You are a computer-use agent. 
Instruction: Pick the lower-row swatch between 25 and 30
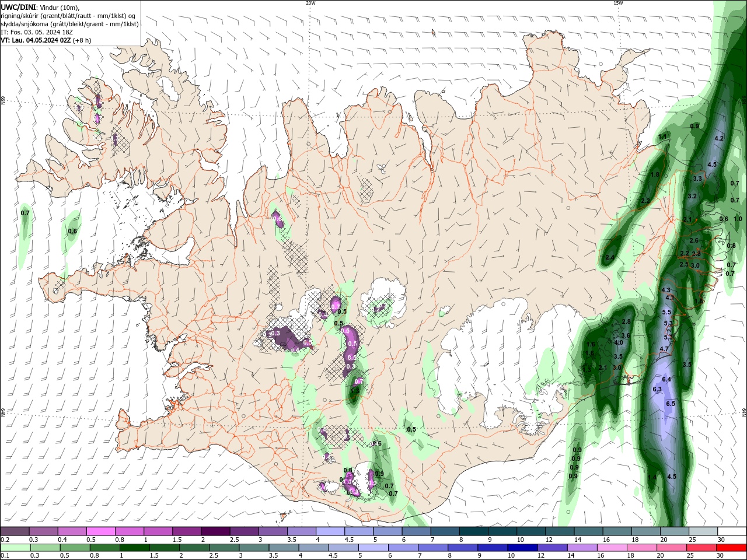coord(702,548)
